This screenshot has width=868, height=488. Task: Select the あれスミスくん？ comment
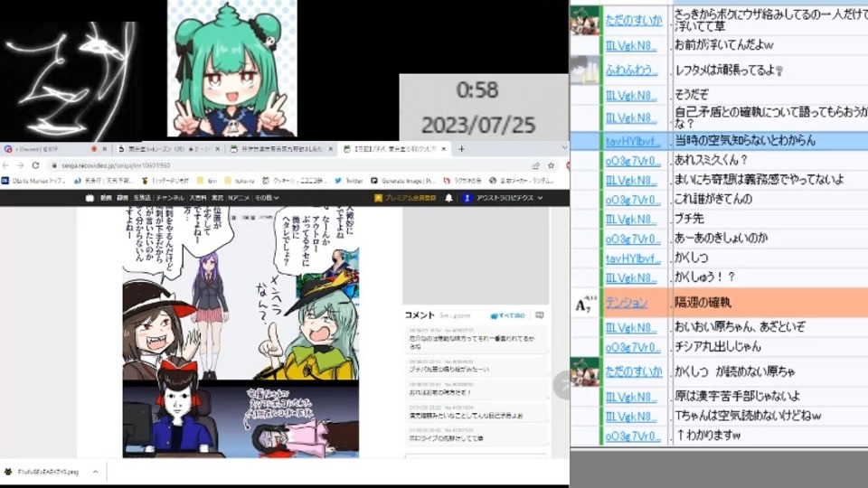(711, 161)
